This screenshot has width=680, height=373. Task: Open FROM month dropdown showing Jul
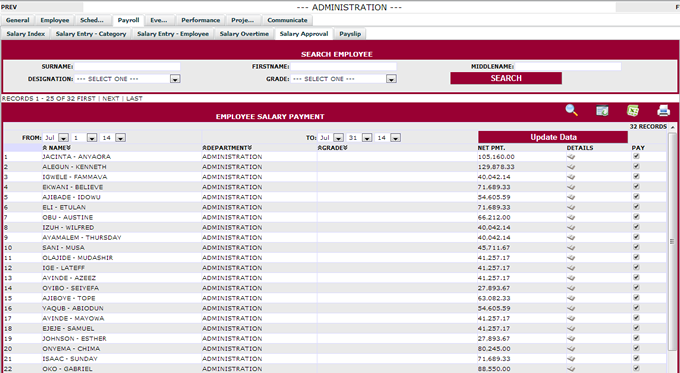[56, 137]
